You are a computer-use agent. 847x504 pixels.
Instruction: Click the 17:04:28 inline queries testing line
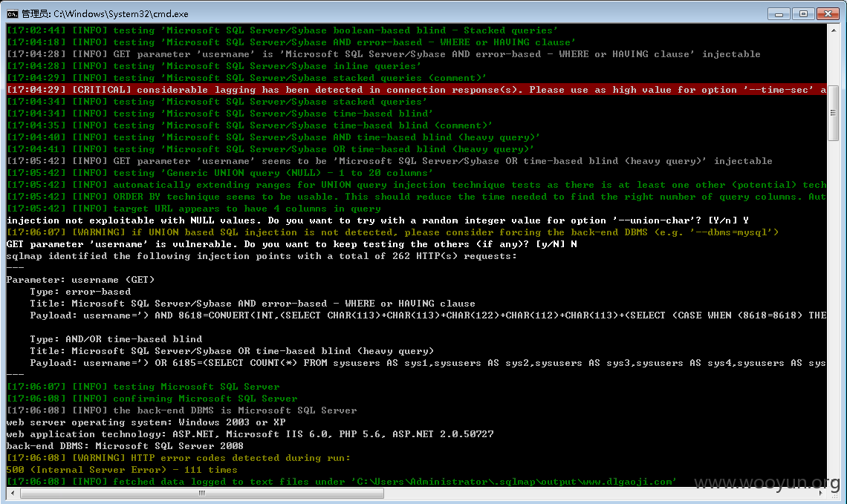click(214, 66)
